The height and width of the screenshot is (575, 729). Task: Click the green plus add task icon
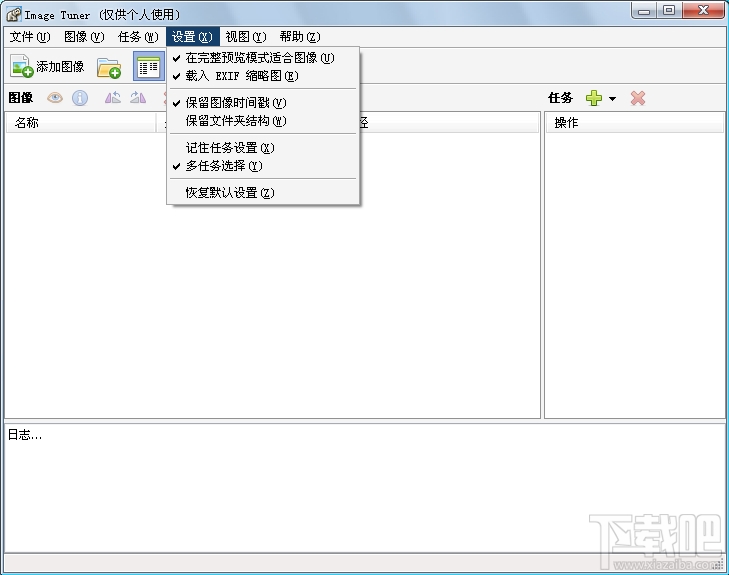(594, 98)
